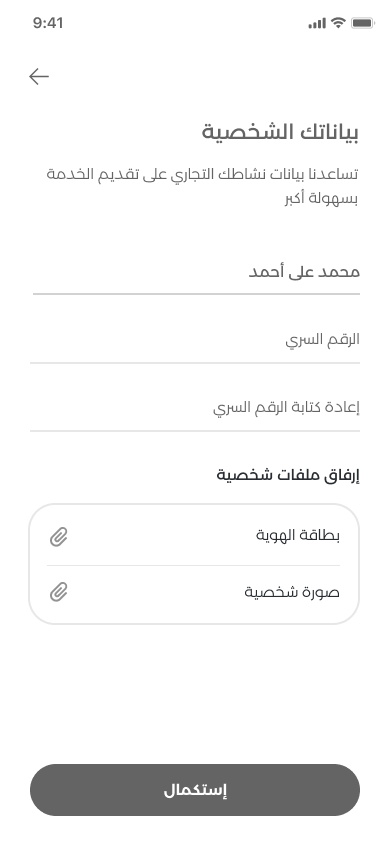Tap the cellular signal bars icon
Screen dimensions: 390x844
click(317, 23)
